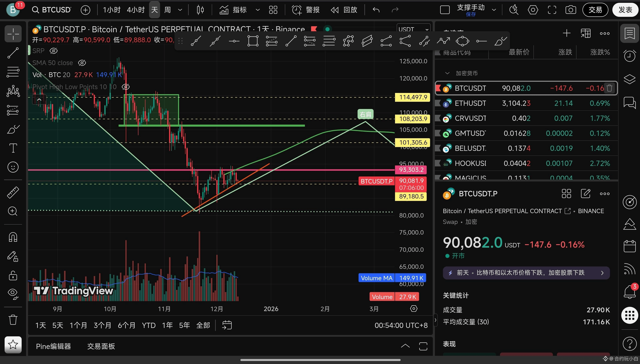Collapse the 加密货币 watchlist section
Viewport: 640px width, 364px height.
(x=447, y=73)
